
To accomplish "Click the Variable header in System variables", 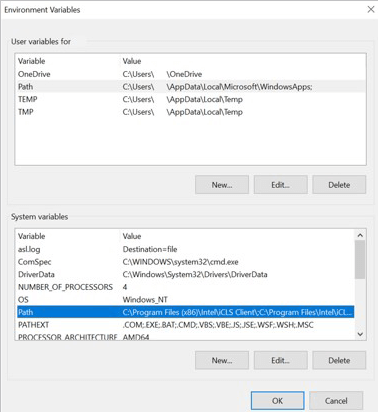I will click(x=32, y=236).
